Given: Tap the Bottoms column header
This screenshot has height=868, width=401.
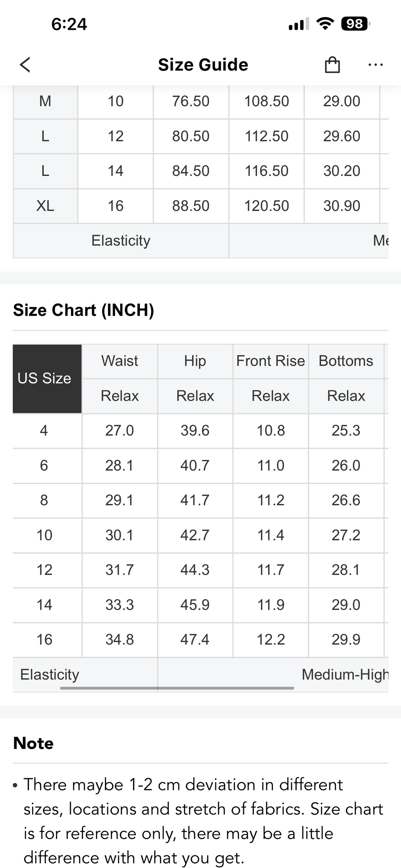Looking at the screenshot, I should coord(346,361).
